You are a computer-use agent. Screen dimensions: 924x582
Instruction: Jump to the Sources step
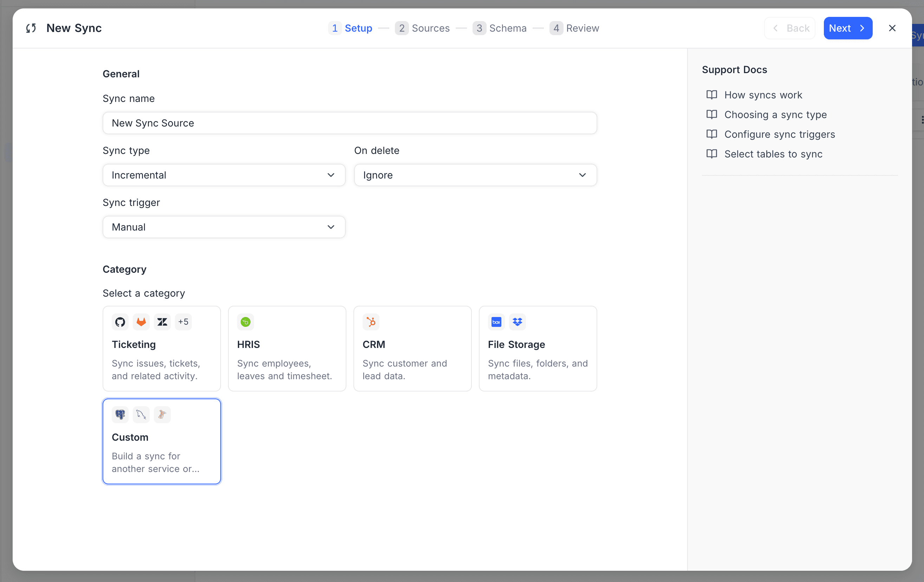point(422,28)
